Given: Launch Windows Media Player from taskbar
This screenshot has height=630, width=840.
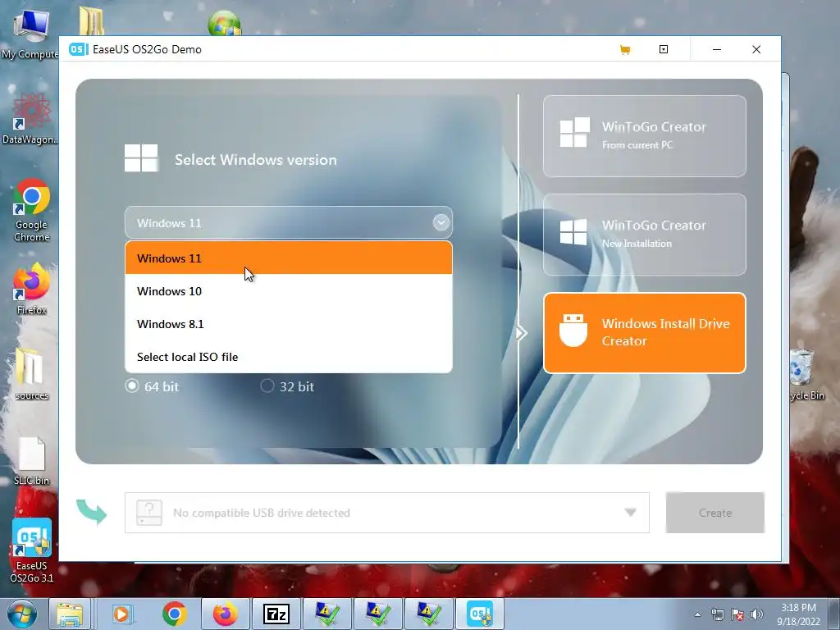Looking at the screenshot, I should (x=122, y=614).
